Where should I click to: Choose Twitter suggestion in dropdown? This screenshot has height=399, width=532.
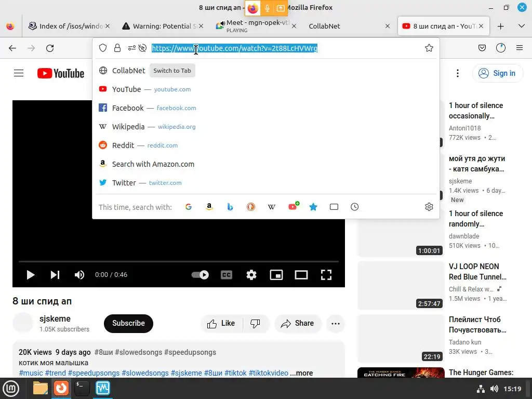pos(265,182)
